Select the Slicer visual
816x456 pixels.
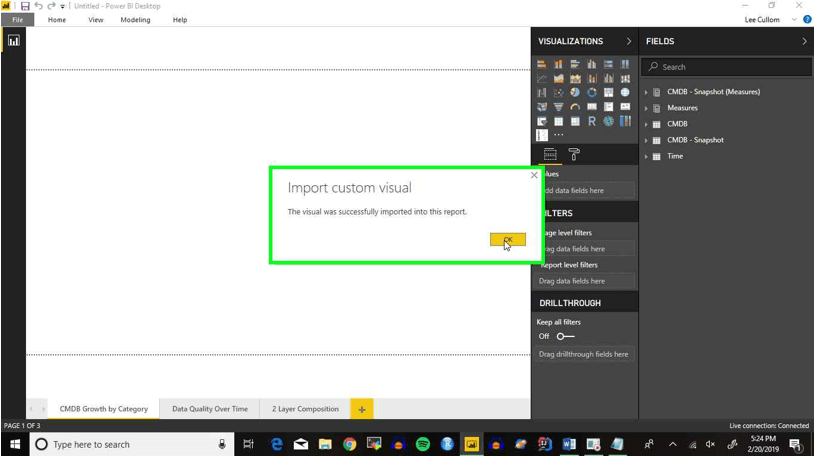[542, 121]
